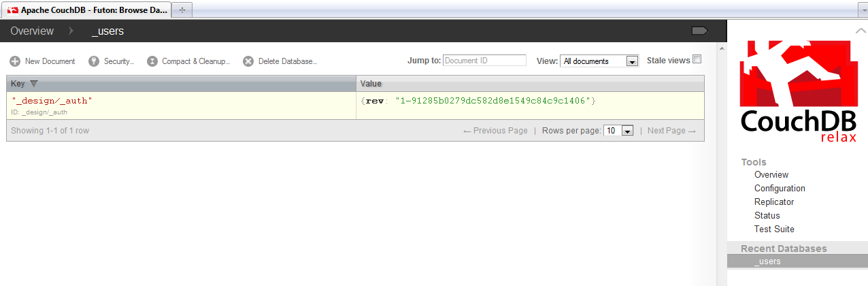This screenshot has width=868, height=286.
Task: Select the Apache CouchDB Futon browser tab
Action: pos(87,10)
